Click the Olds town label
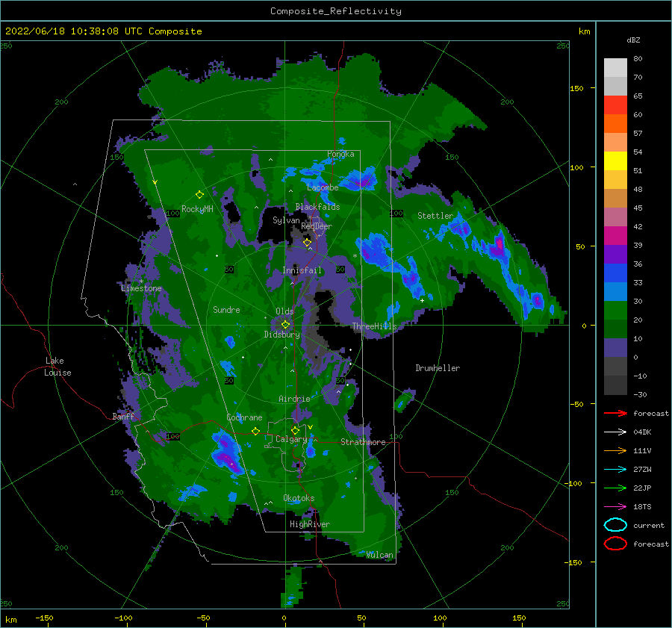This screenshot has width=672, height=628. click(x=284, y=311)
